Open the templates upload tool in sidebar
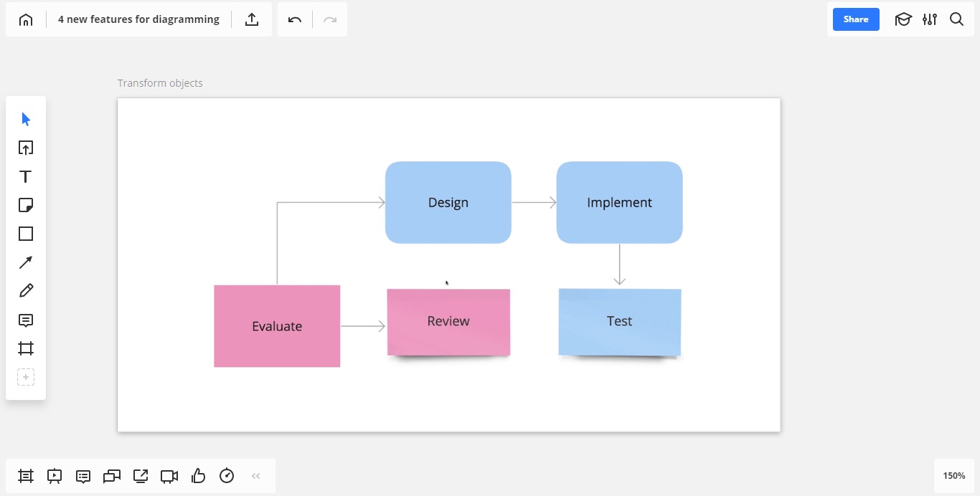Viewport: 980px width, 496px height. pyautogui.click(x=26, y=148)
